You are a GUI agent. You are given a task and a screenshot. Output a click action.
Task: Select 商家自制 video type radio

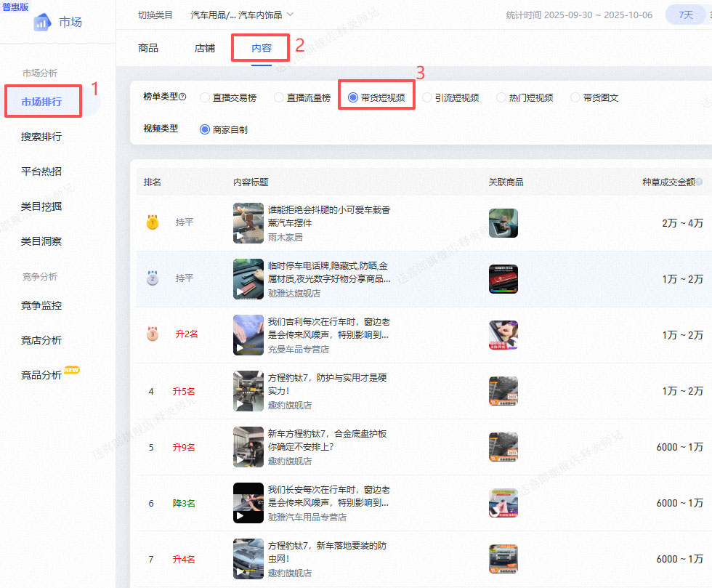pos(205,129)
